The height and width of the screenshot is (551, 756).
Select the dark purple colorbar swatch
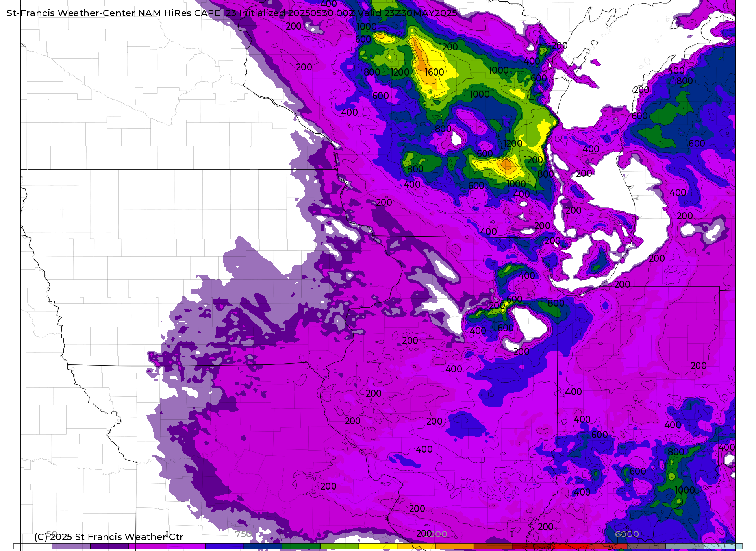109,546
